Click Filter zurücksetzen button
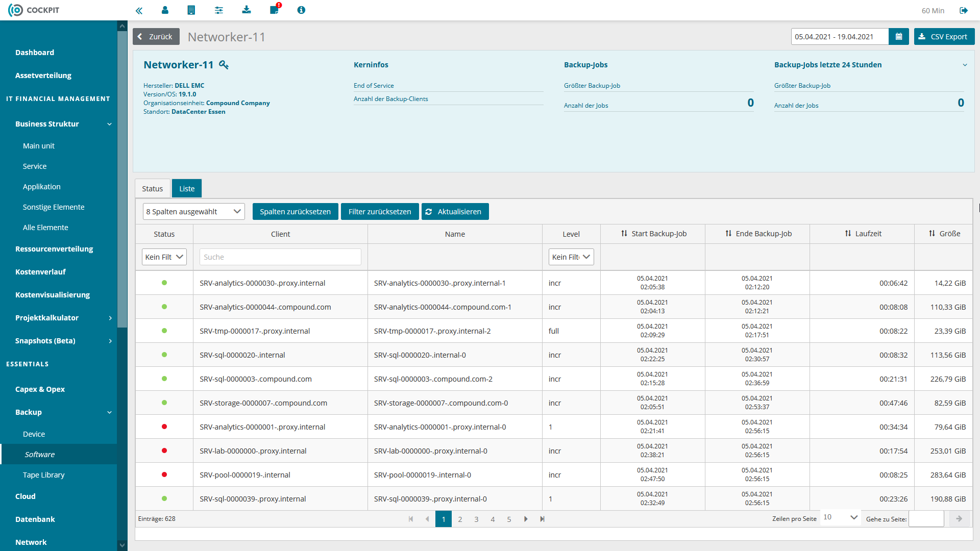This screenshot has width=980, height=551. (x=380, y=212)
